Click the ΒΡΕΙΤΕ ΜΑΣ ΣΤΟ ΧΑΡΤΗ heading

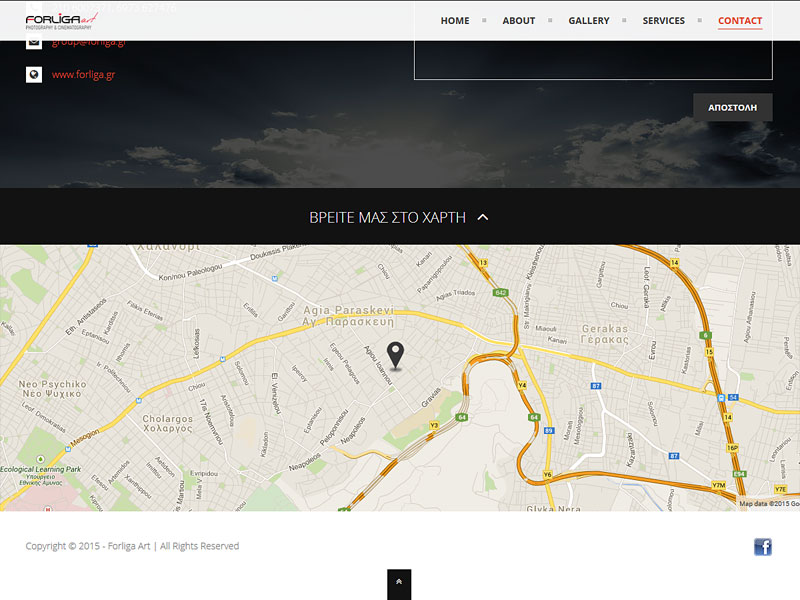(x=387, y=217)
